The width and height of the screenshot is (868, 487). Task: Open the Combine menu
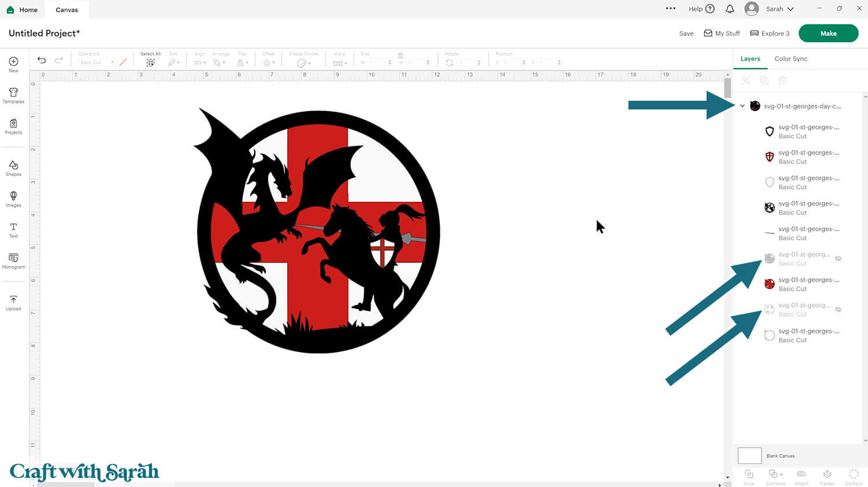[775, 477]
